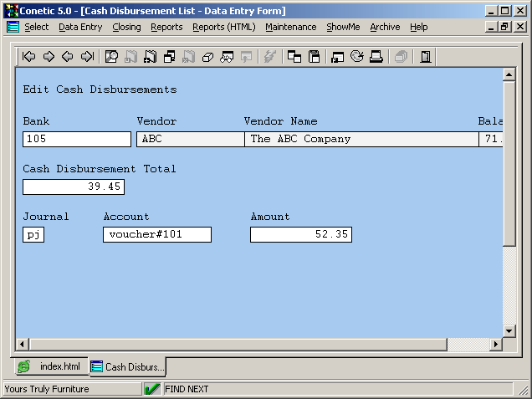Click the first record arrow in toolbar
The height and width of the screenshot is (399, 532).
pyautogui.click(x=29, y=57)
